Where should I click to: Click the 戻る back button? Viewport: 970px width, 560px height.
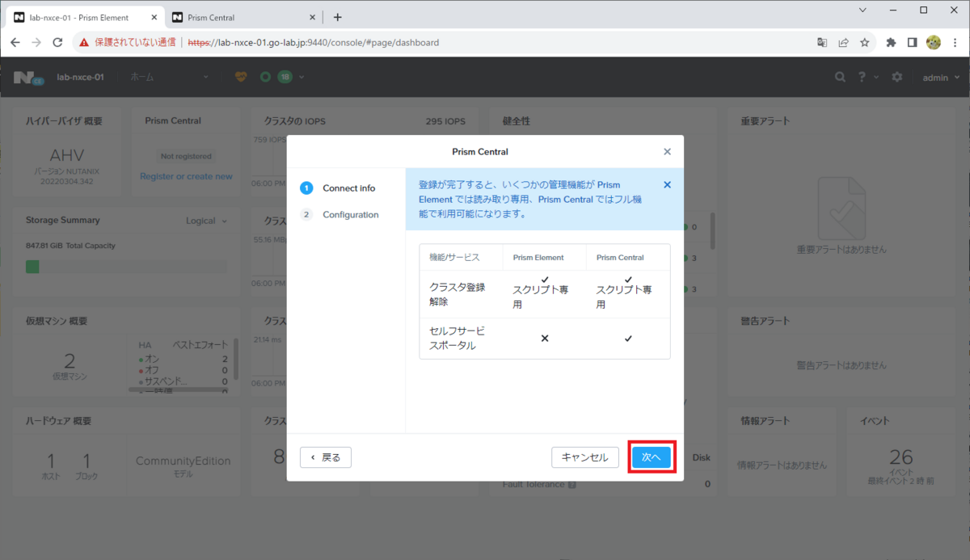[326, 457]
